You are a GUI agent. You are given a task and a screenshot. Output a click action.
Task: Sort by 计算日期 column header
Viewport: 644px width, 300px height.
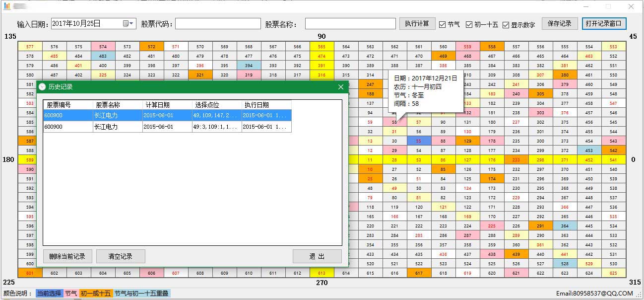click(x=168, y=105)
